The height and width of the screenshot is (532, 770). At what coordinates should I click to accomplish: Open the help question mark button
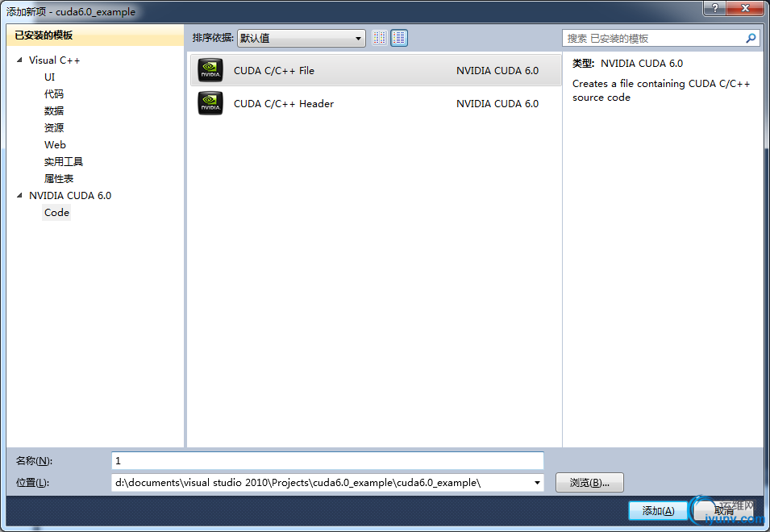(714, 8)
